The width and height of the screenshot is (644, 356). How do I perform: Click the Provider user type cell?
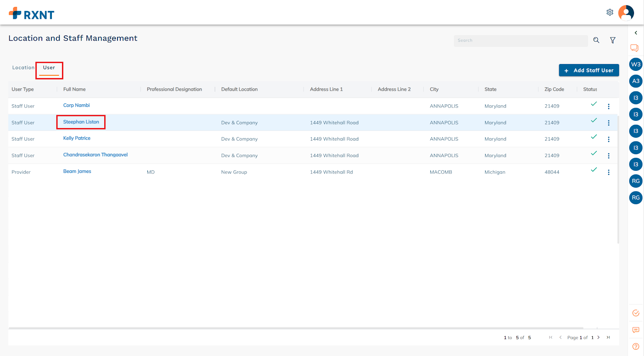click(x=21, y=172)
